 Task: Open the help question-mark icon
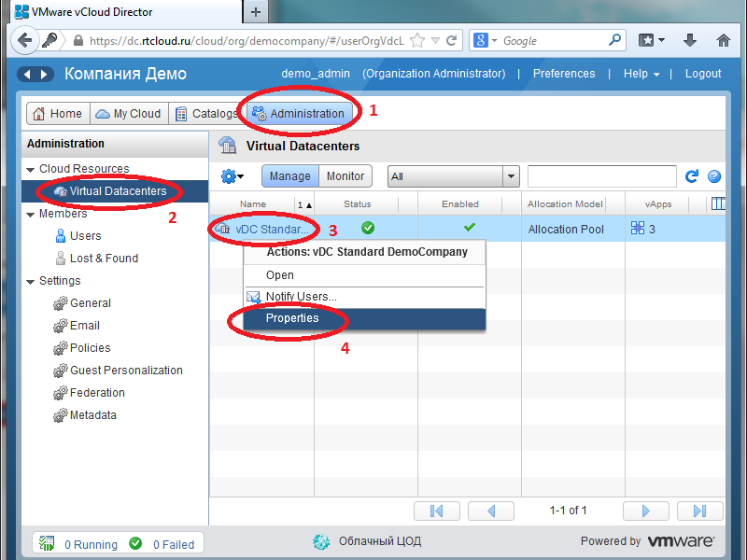click(713, 176)
